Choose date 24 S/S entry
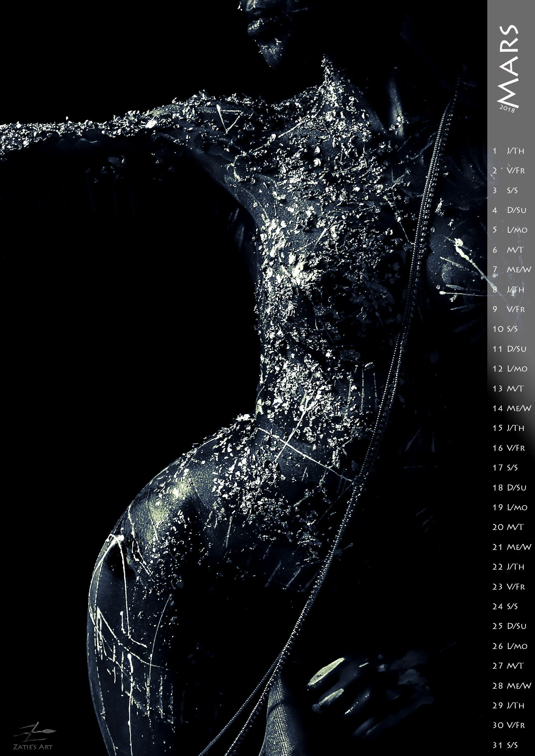Image resolution: width=535 pixels, height=756 pixels. click(505, 606)
